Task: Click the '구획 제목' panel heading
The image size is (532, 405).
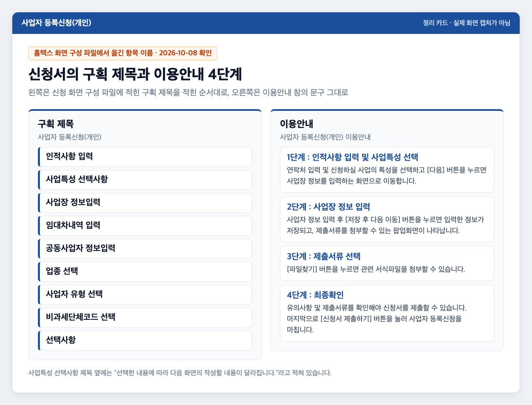Action: (x=56, y=124)
